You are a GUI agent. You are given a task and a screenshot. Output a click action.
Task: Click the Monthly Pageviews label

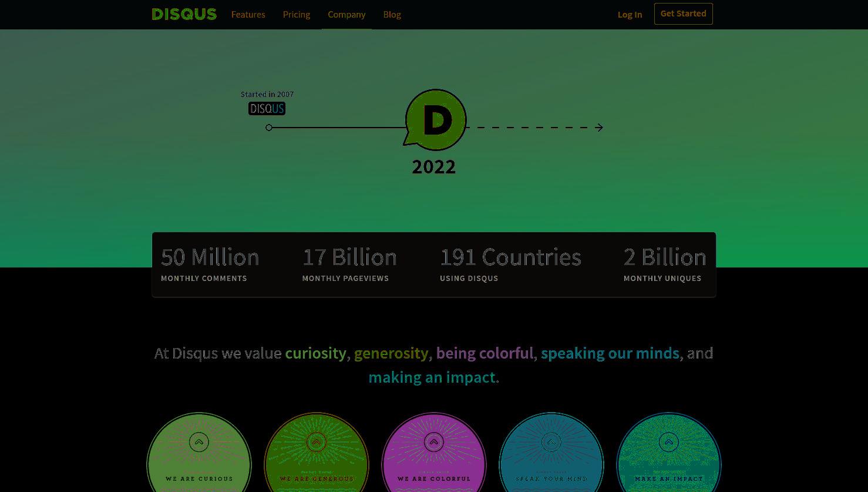click(x=345, y=278)
